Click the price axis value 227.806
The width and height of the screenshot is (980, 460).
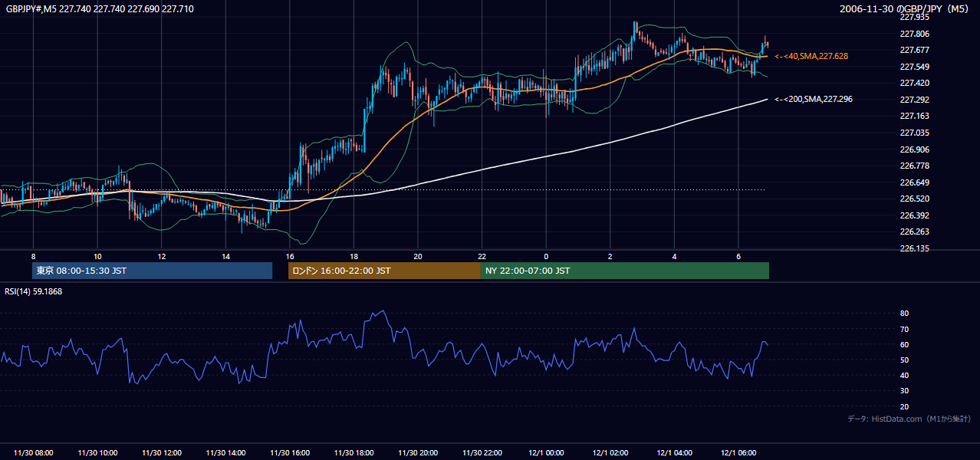click(x=914, y=34)
